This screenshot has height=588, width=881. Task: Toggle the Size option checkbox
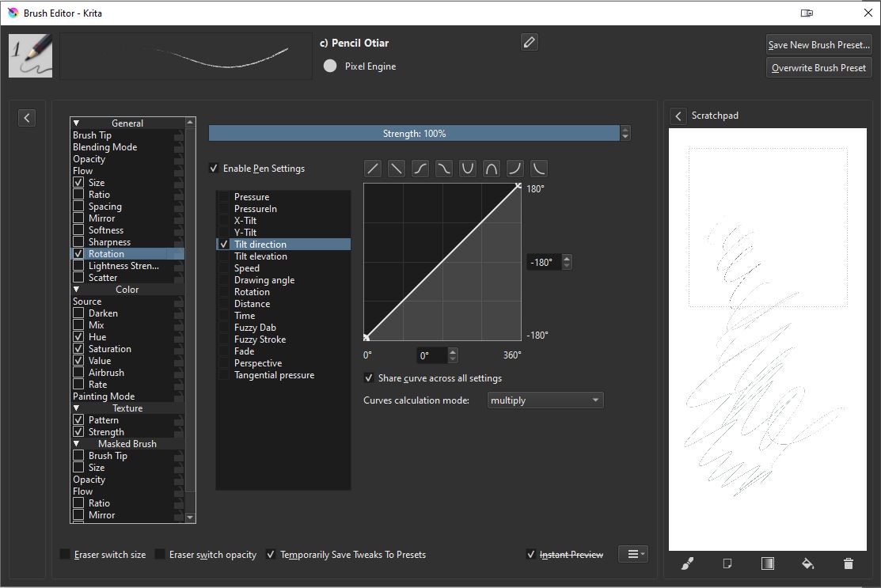[78, 183]
